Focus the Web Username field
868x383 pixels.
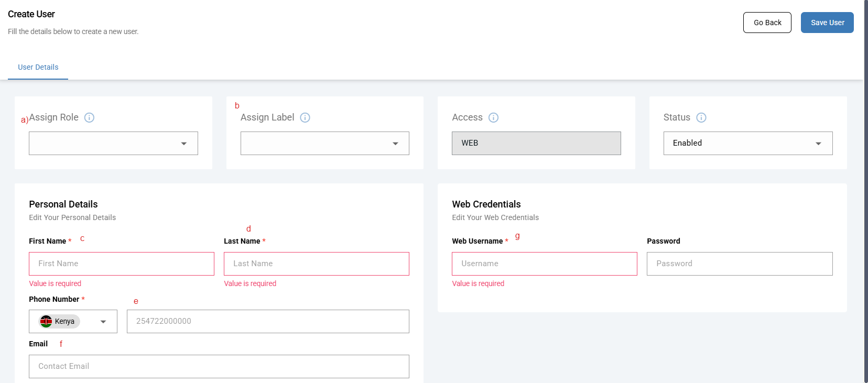click(544, 264)
